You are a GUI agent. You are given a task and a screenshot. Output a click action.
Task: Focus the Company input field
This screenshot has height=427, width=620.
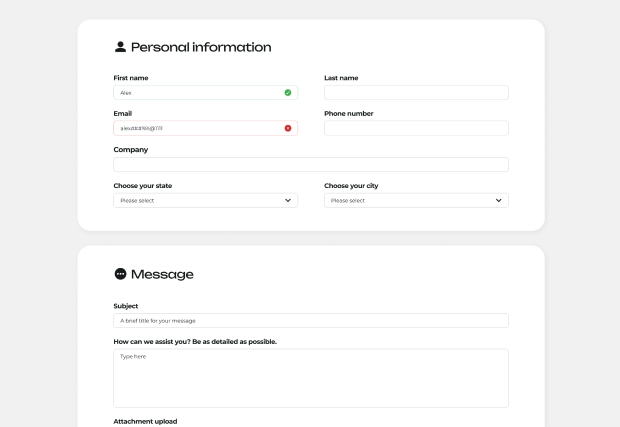[x=311, y=164]
